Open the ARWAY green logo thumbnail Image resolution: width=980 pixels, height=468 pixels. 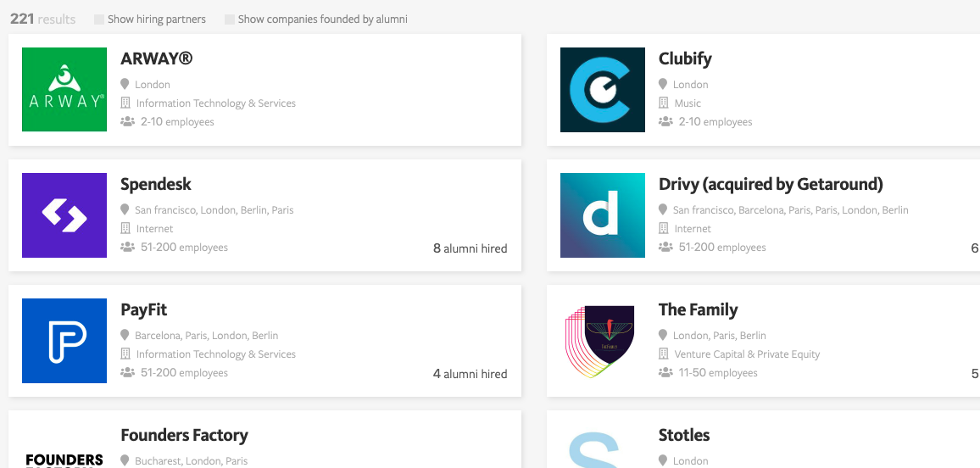pyautogui.click(x=64, y=89)
